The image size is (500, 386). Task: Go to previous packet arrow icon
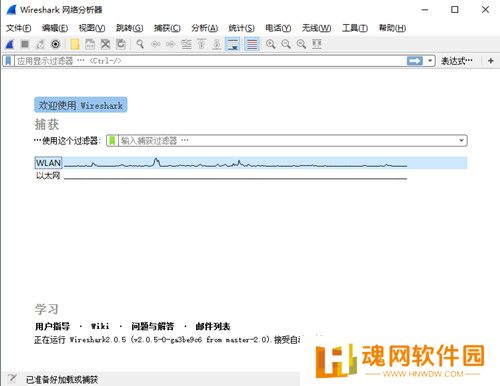(x=155, y=44)
